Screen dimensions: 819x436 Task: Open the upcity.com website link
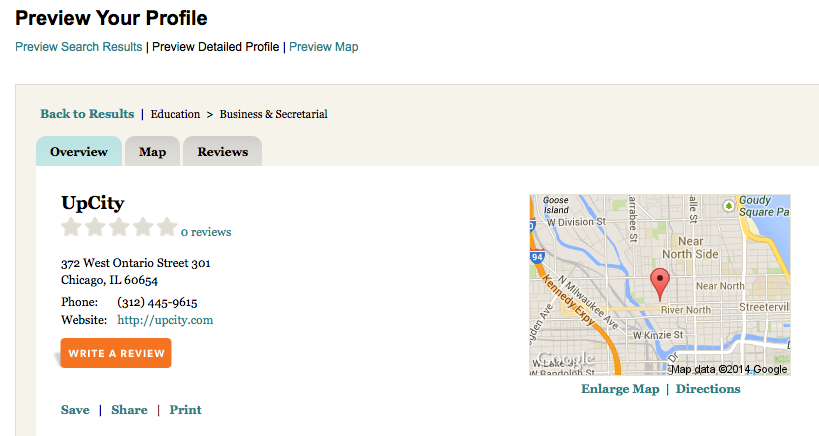pos(165,320)
